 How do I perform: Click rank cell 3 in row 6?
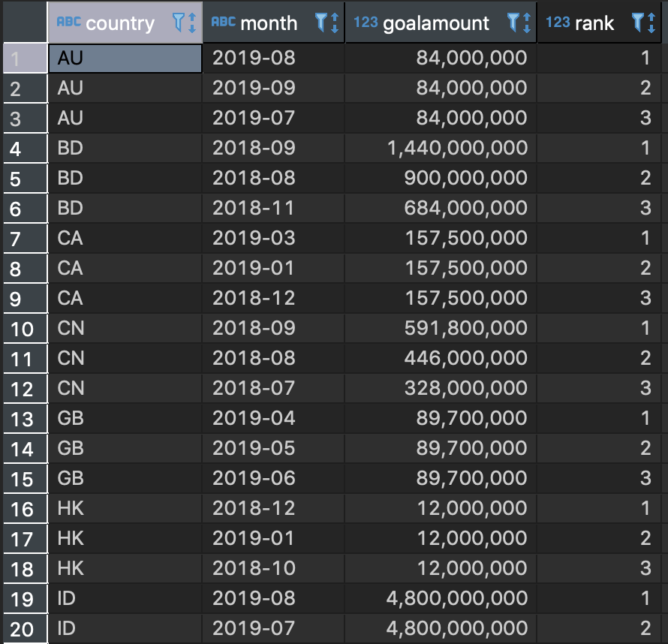(x=599, y=208)
